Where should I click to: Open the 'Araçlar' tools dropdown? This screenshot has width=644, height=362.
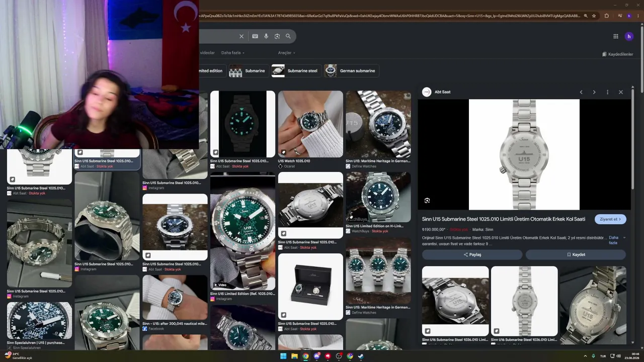286,53
